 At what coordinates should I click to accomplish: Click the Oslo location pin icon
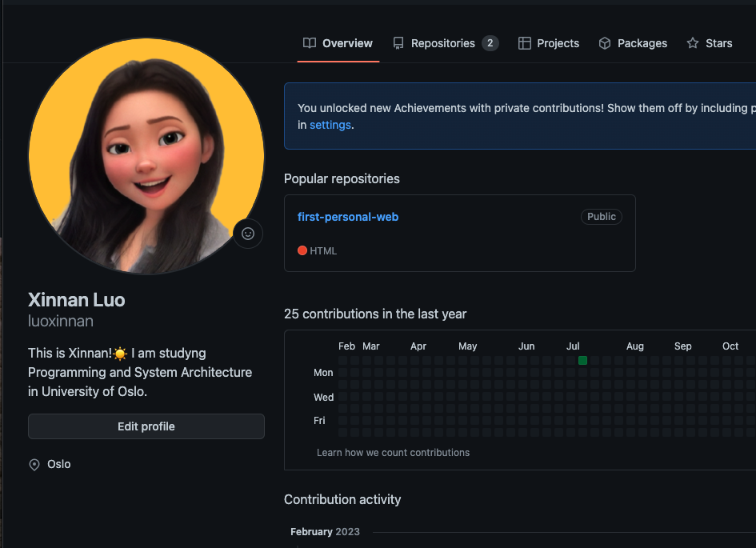click(34, 465)
